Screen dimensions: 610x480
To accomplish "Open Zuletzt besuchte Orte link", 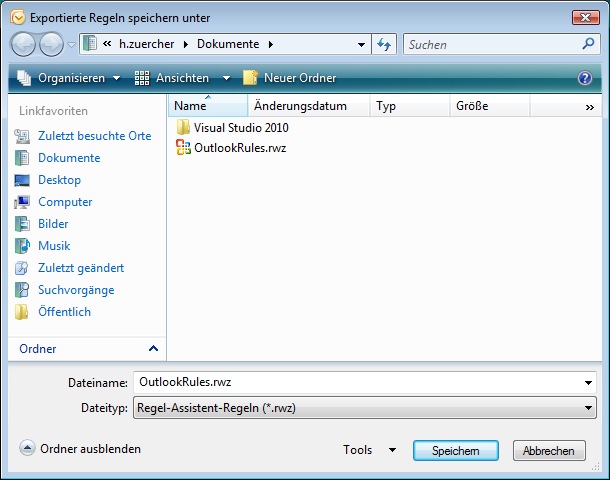I will tap(95, 136).
